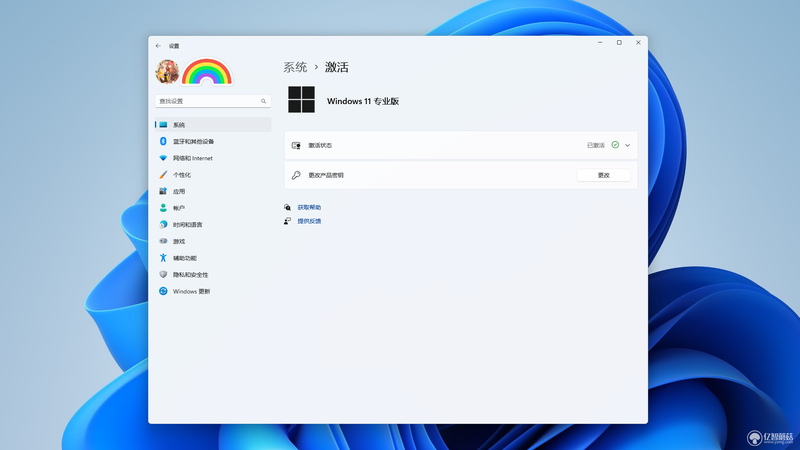Open 蓝牙和其他设备 settings
Image resolution: width=800 pixels, height=450 pixels.
coord(213,141)
